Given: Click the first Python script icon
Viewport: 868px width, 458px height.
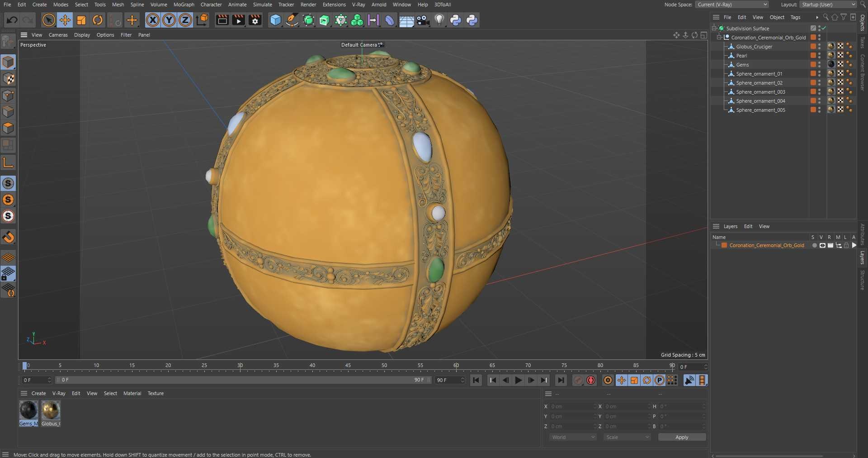Looking at the screenshot, I should 456,20.
